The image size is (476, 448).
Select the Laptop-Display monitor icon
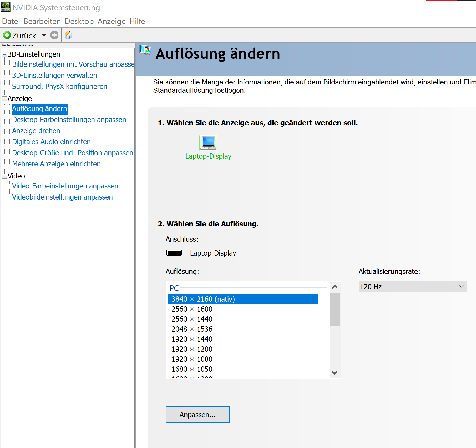pyautogui.click(x=208, y=142)
